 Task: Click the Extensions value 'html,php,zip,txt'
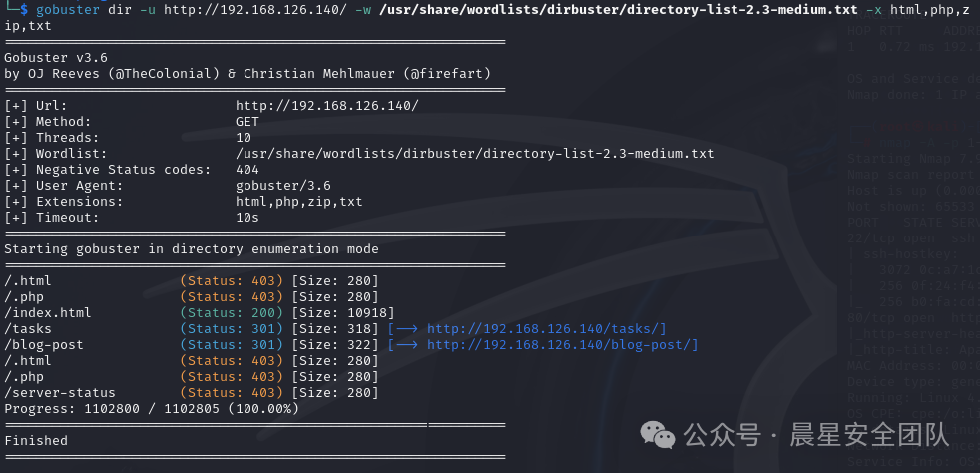[x=298, y=202]
